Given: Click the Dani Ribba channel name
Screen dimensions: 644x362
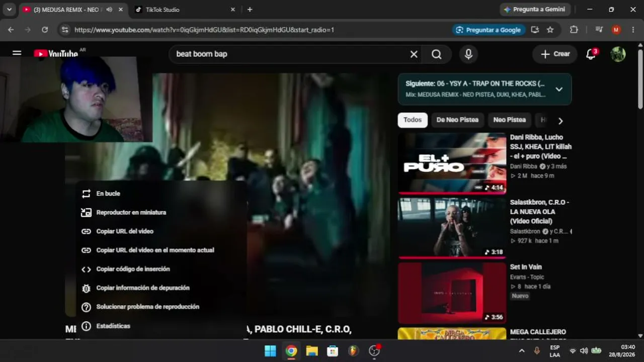Looking at the screenshot, I should click(x=523, y=166).
